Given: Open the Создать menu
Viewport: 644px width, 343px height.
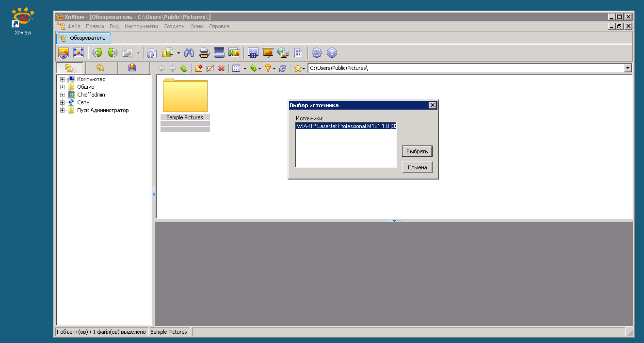Looking at the screenshot, I should point(174,26).
